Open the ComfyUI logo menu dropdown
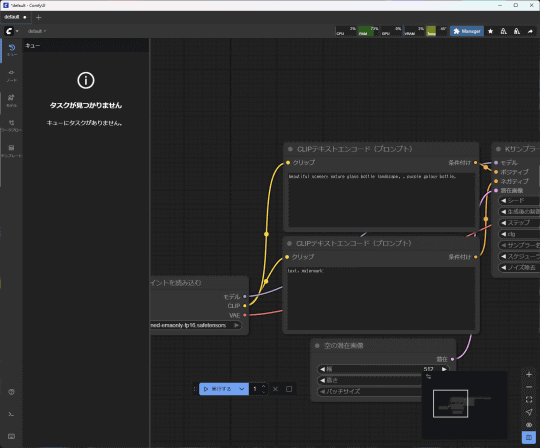540x448 pixels. (x=11, y=31)
